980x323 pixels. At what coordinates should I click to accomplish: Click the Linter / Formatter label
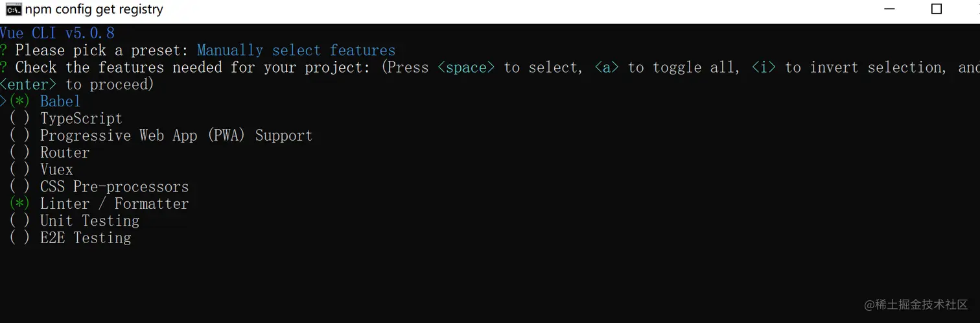(114, 204)
